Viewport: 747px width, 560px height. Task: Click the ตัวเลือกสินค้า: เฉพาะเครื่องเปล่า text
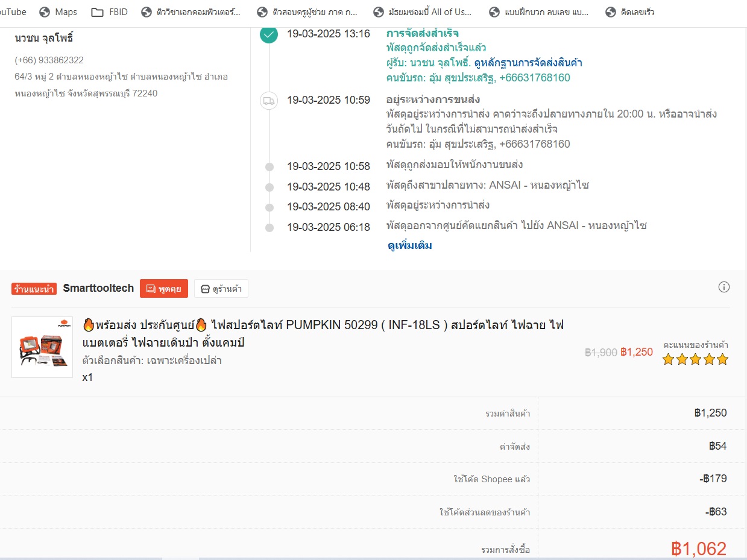(152, 360)
